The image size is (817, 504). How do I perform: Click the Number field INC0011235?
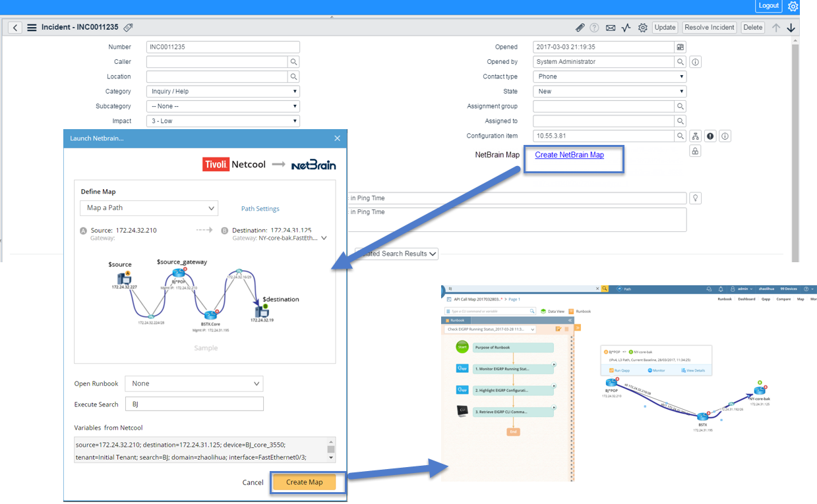(x=223, y=47)
